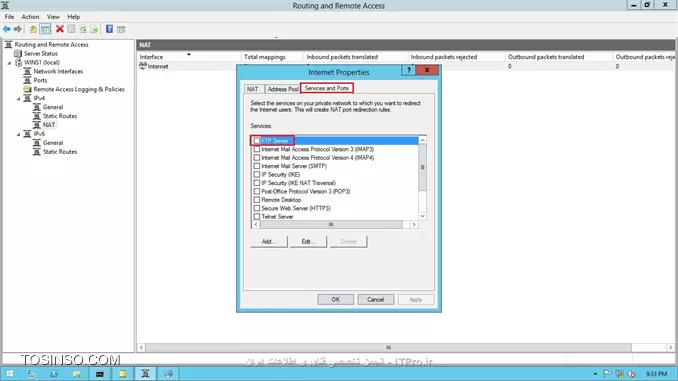Collapse the IPv4 tree node
This screenshot has width=678, height=381.
19,99
